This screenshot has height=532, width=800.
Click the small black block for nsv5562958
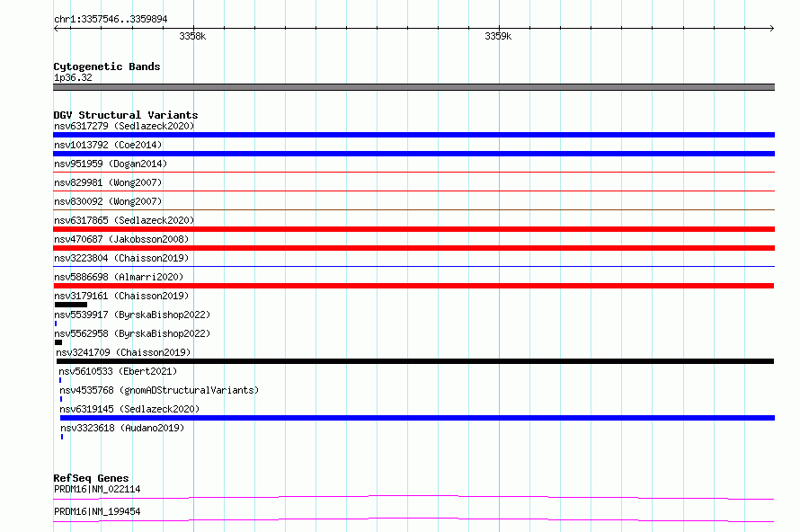(58, 342)
